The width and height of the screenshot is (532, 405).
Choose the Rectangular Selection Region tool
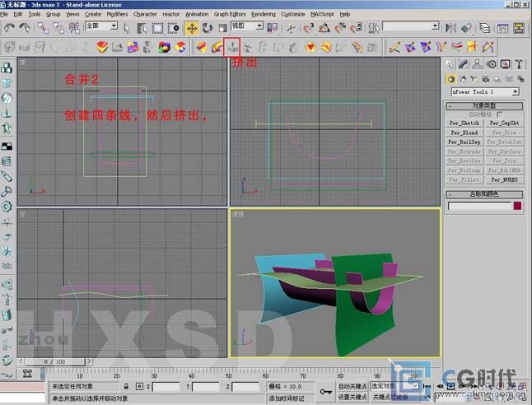tap(157, 29)
